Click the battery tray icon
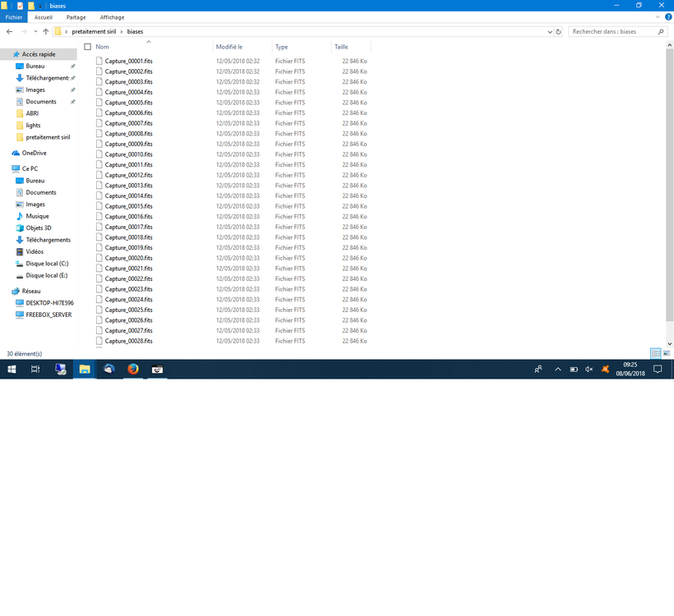This screenshot has height=616, width=674. (x=574, y=369)
